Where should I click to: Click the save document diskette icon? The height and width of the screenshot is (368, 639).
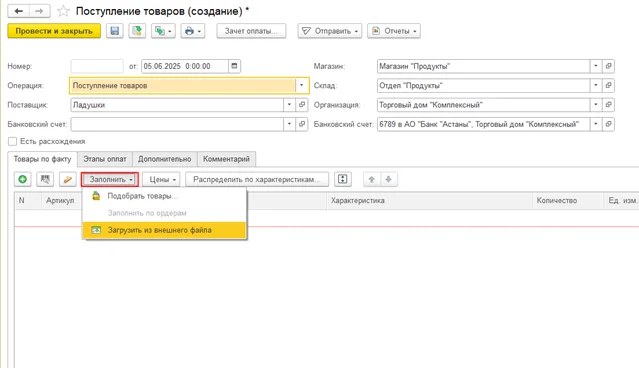[115, 31]
